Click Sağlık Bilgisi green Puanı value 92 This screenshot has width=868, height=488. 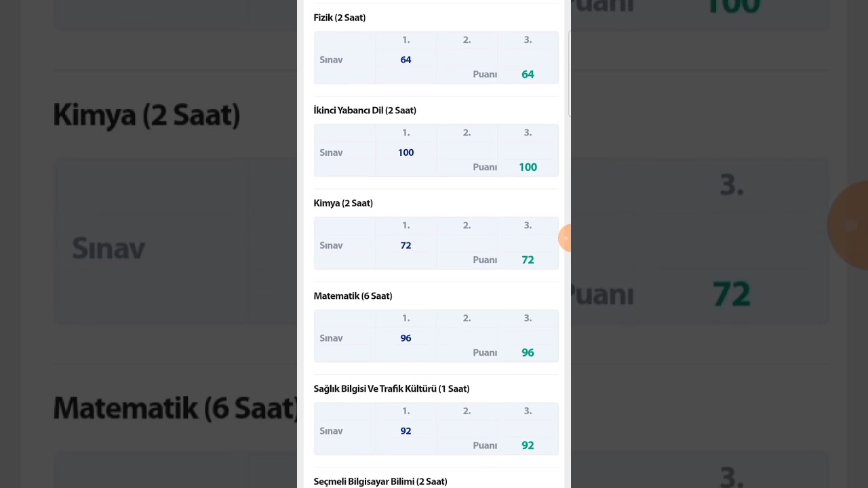pos(528,446)
